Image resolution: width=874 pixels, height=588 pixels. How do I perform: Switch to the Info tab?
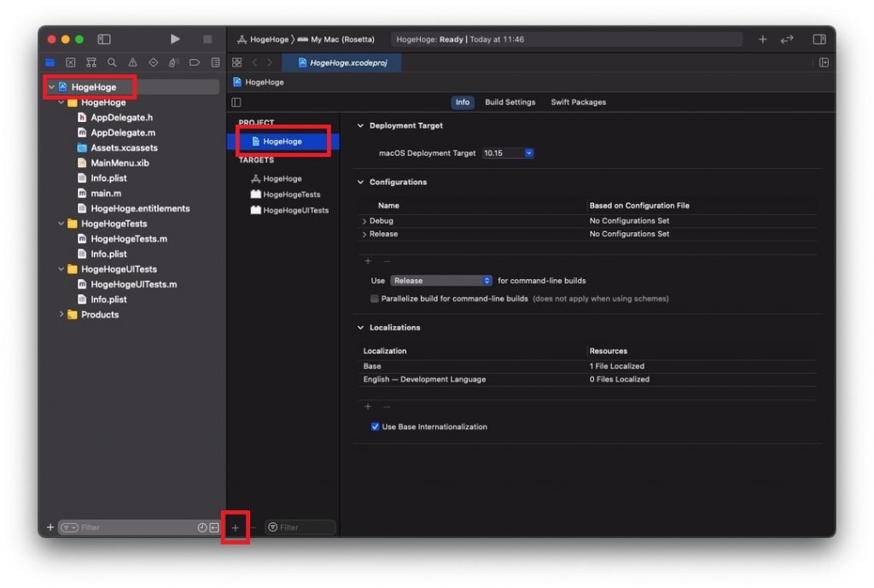click(x=462, y=102)
